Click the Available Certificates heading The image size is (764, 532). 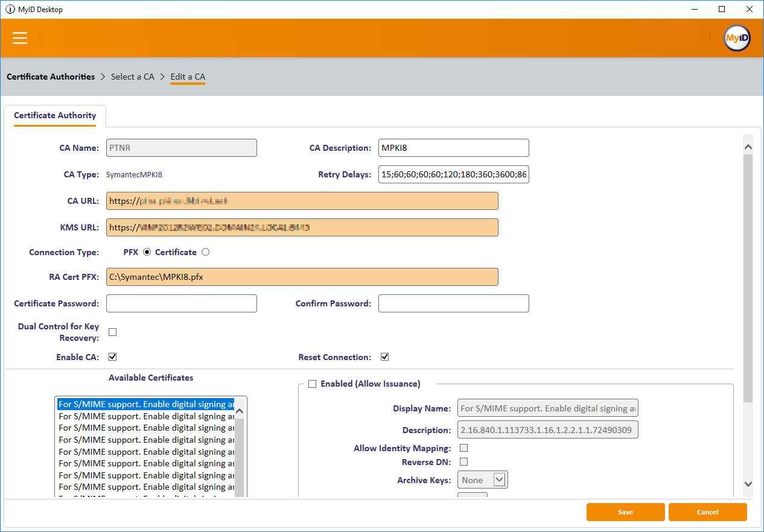point(151,378)
